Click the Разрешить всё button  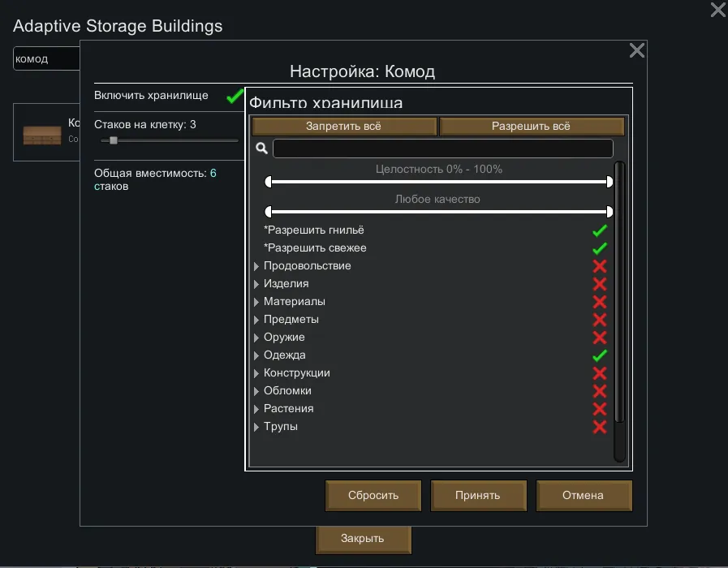[x=531, y=127]
